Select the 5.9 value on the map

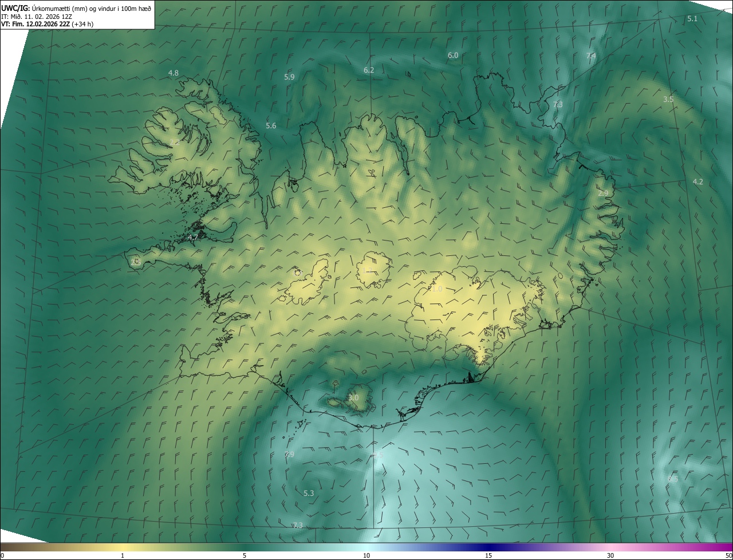coord(289,77)
